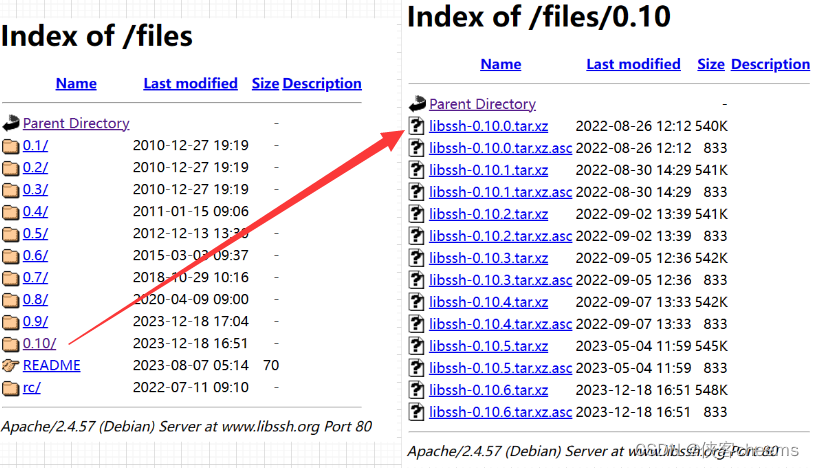The height and width of the screenshot is (468, 814).
Task: Open the 0.10/ directory link
Action: [x=39, y=344]
